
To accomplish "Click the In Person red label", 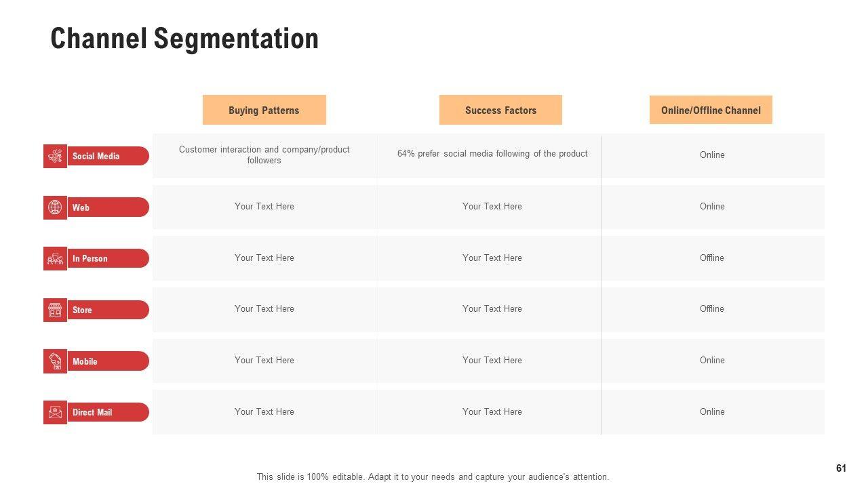I will (107, 259).
